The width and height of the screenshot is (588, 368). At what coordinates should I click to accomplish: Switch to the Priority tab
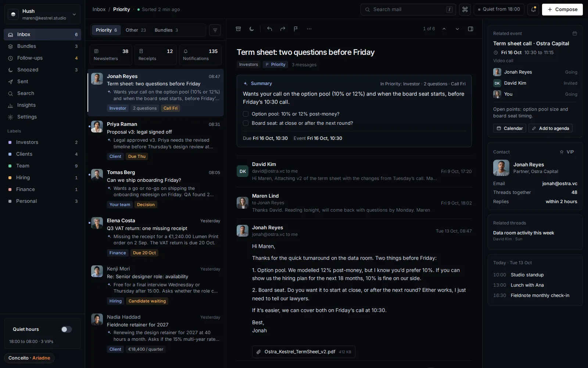(106, 30)
